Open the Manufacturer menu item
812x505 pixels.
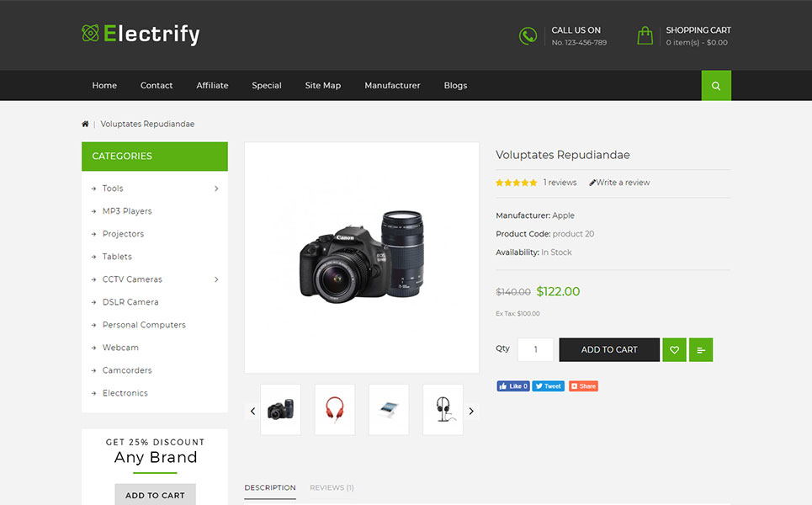(x=392, y=85)
